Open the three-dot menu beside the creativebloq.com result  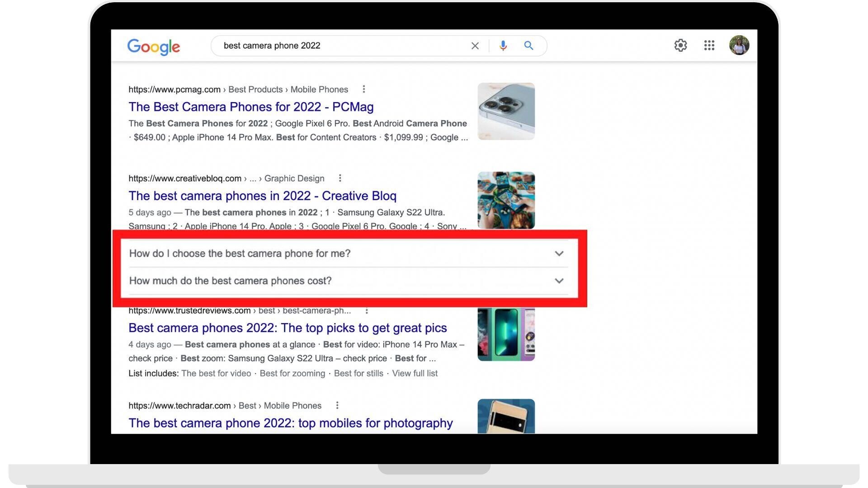point(340,178)
